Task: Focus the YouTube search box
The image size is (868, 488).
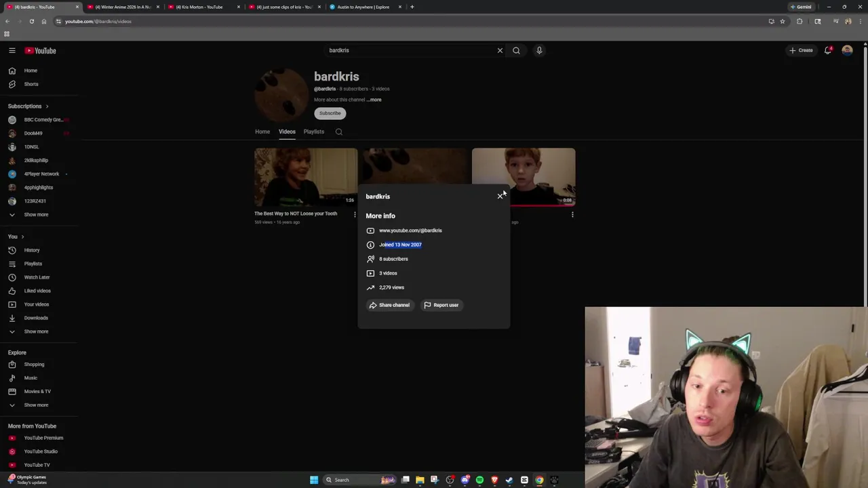Action: click(410, 50)
